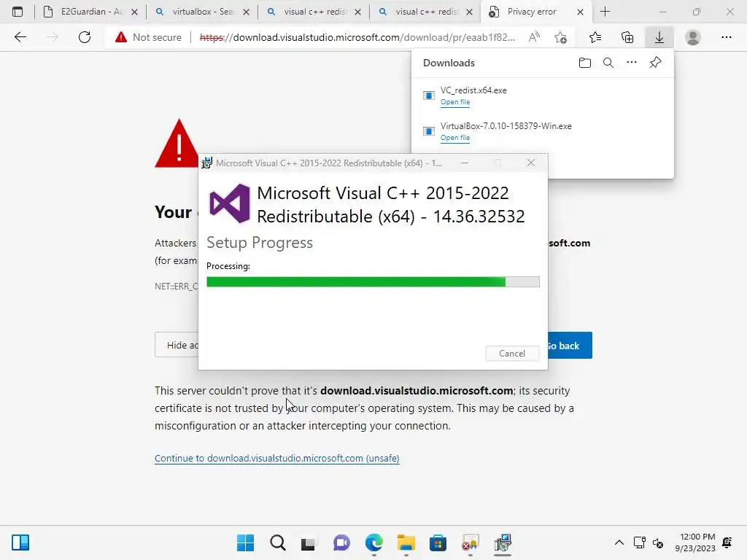
Task: Open the browser profile avatar
Action: [693, 37]
